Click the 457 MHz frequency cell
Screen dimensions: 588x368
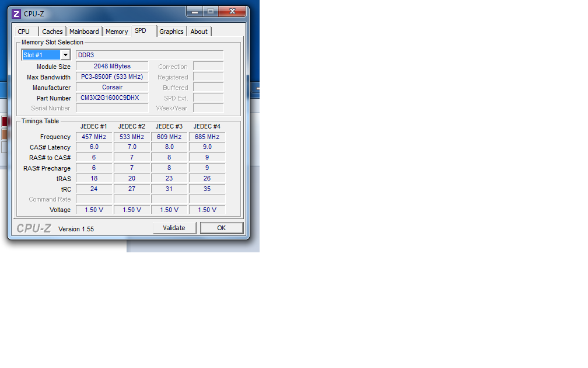(x=94, y=137)
